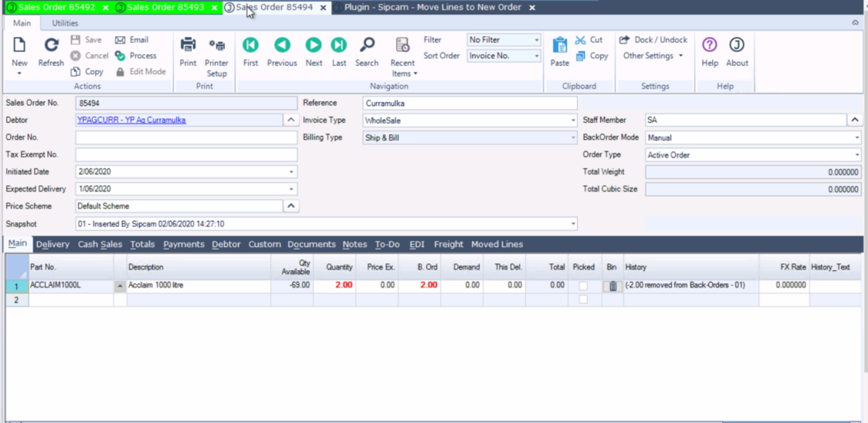Navigate to Previous sales order
The height and width of the screenshot is (423, 868).
pyautogui.click(x=282, y=45)
